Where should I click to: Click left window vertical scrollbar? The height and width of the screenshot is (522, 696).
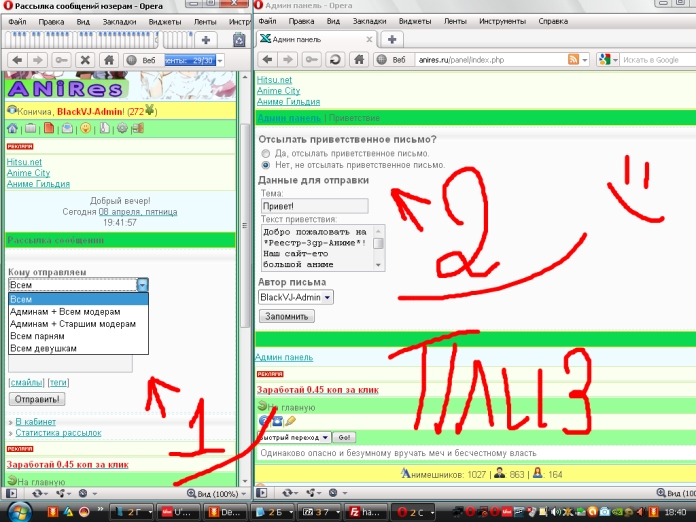tap(245, 226)
